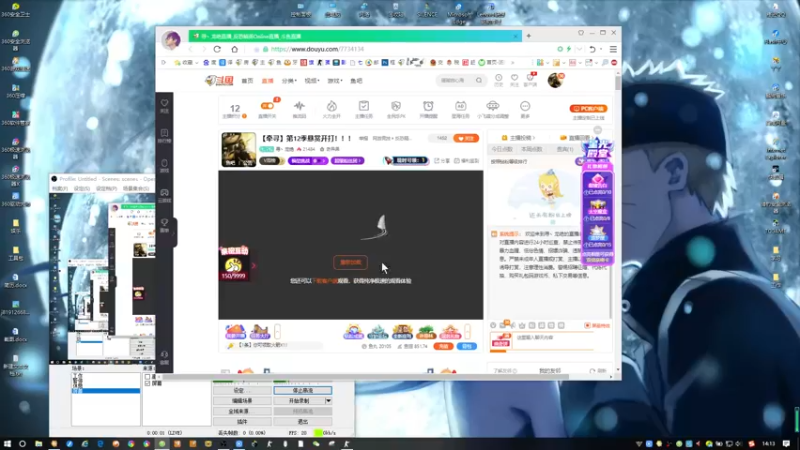Image resolution: width=800 pixels, height=450 pixels.
Task: Expand the 视频 dropdown in Douyu navigation
Action: point(312,81)
